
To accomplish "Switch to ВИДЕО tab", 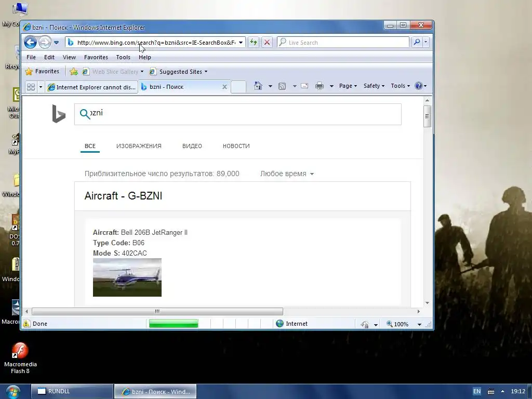I will 192,146.
